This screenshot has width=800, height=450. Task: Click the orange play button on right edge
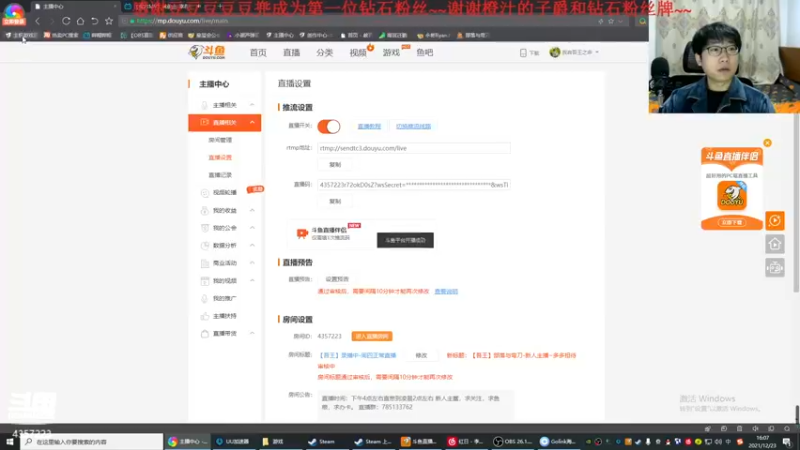click(774, 220)
